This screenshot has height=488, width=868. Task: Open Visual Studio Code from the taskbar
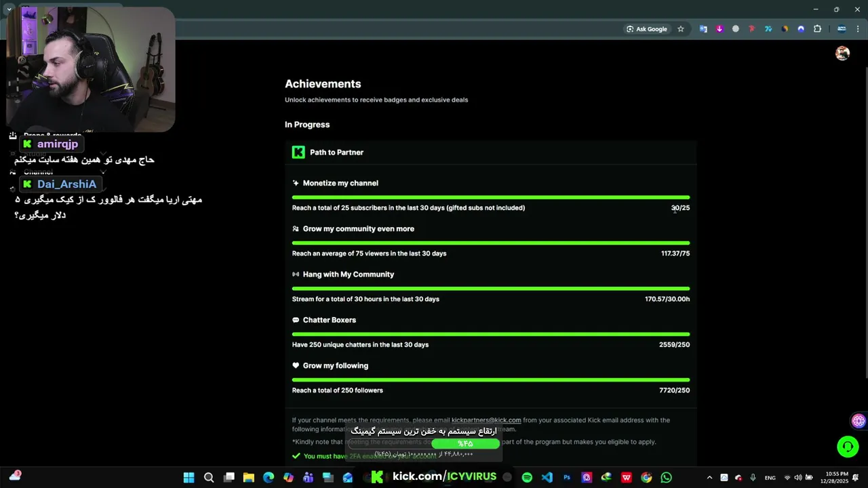tap(547, 477)
